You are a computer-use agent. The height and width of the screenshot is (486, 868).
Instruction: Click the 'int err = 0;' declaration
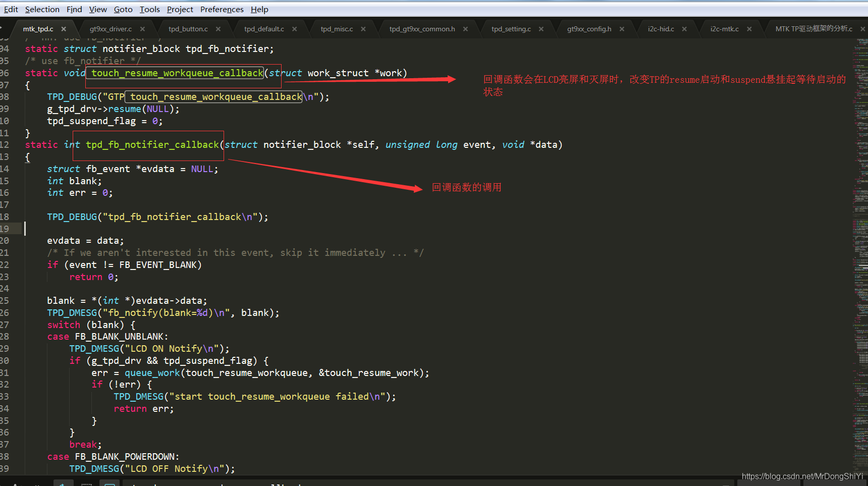[80, 193]
